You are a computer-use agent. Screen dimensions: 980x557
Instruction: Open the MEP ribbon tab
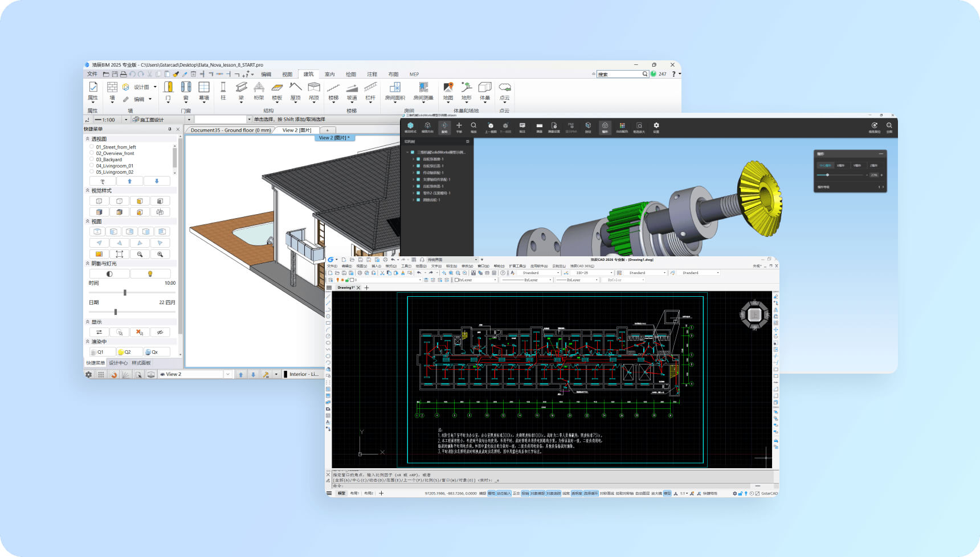[x=414, y=74]
